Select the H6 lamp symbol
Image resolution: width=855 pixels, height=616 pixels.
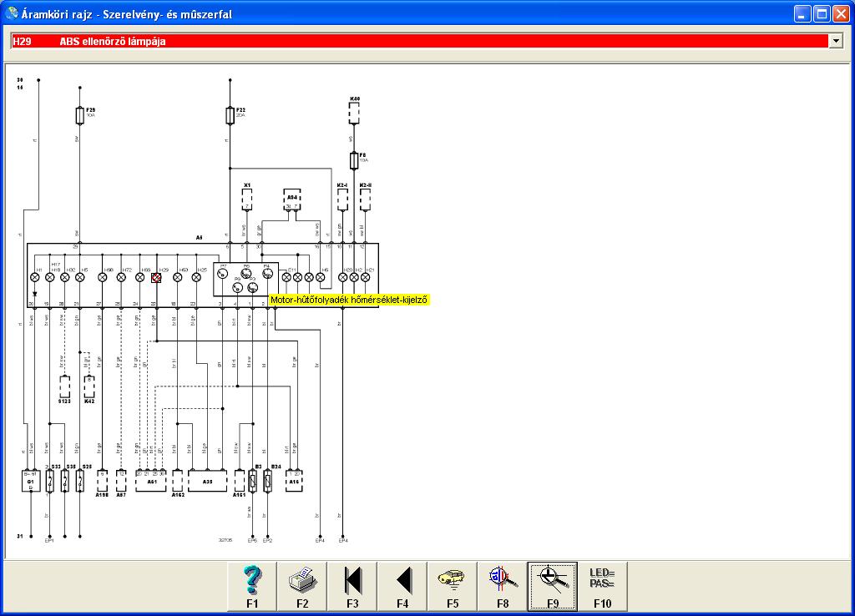(x=320, y=277)
